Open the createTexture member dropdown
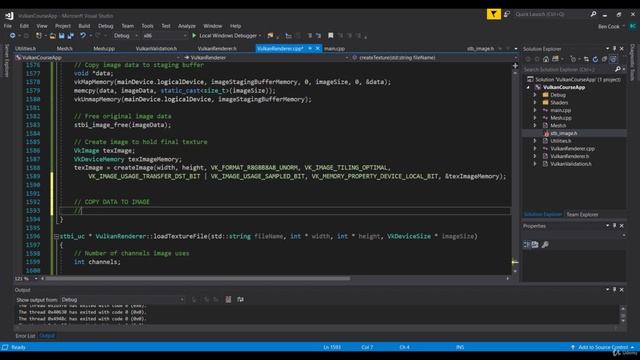Screen dimensions: 640x360 (435, 58)
